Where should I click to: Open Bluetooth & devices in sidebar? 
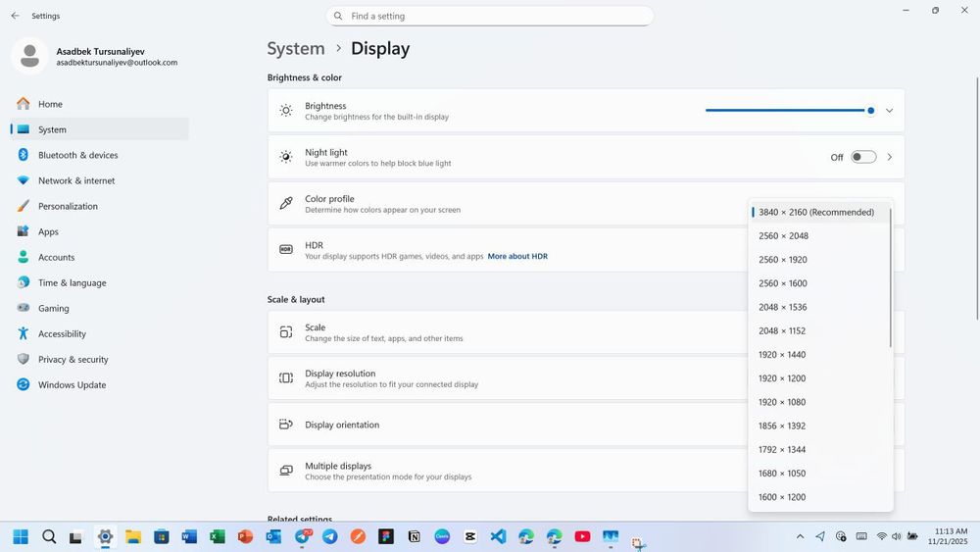pos(77,155)
